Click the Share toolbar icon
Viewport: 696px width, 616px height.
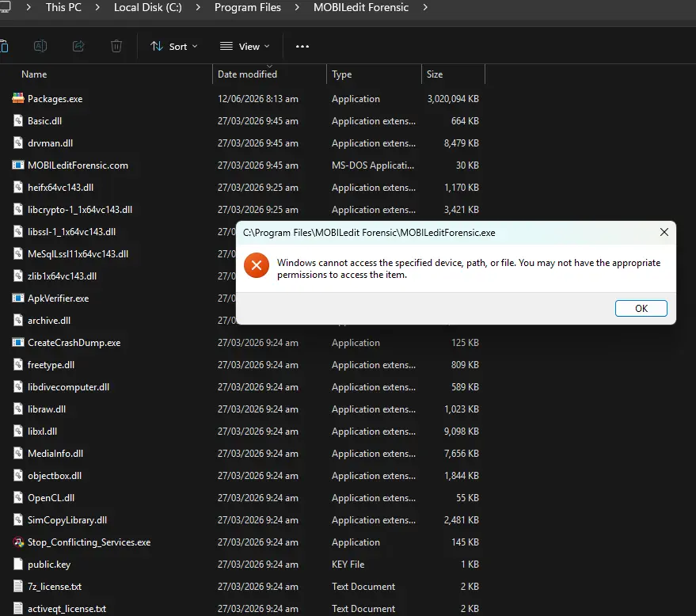point(78,46)
